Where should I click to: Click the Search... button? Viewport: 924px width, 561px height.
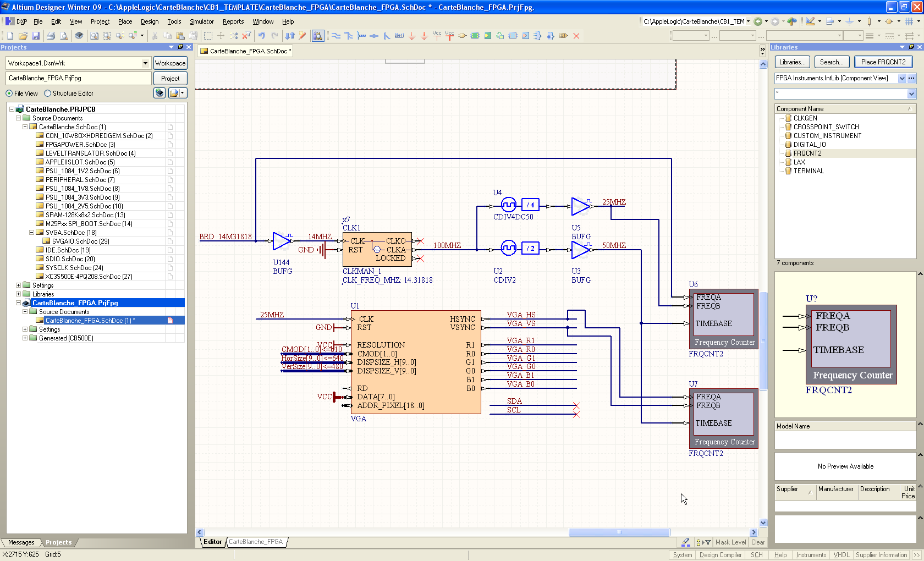pyautogui.click(x=832, y=62)
